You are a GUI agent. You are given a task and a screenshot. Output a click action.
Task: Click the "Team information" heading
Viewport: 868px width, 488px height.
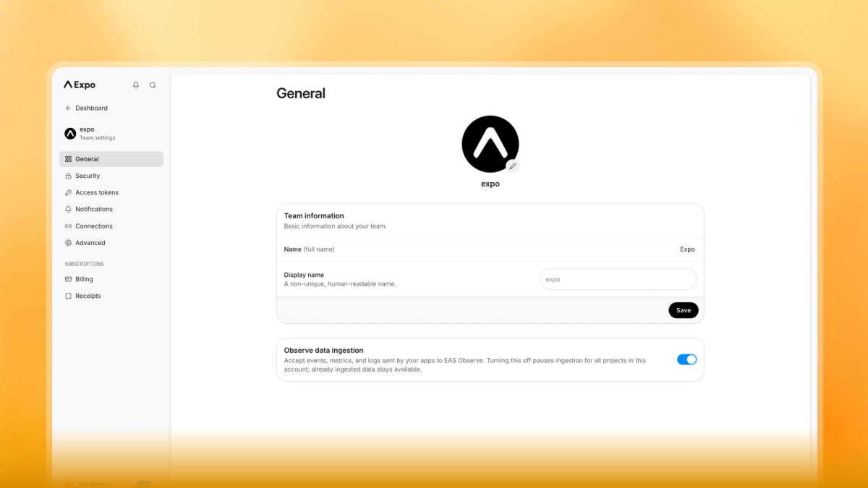[314, 216]
